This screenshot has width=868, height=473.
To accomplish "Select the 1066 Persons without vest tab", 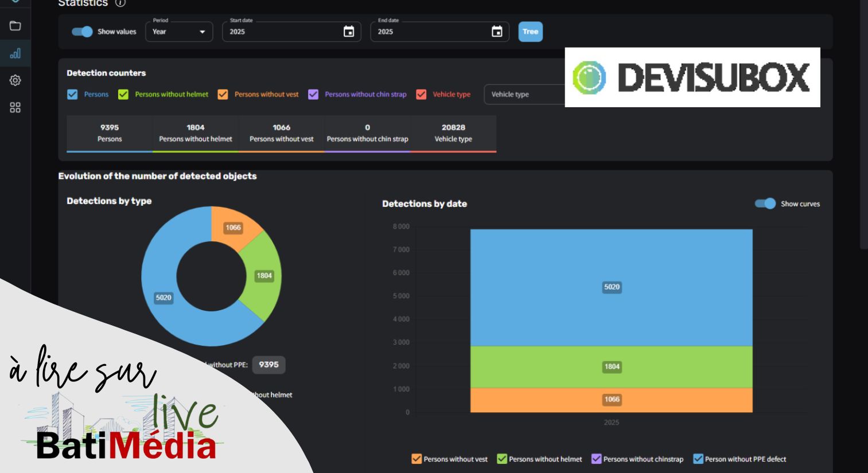I will pos(282,134).
